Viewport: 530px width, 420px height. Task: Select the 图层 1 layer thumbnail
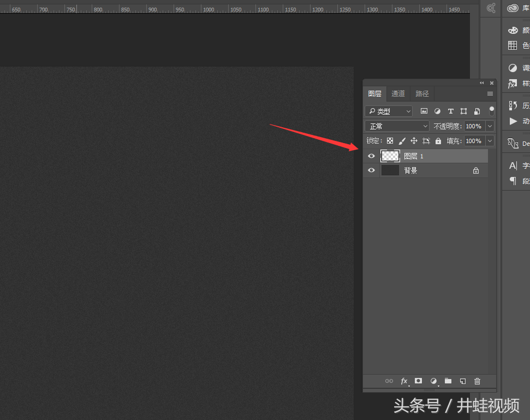(390, 156)
